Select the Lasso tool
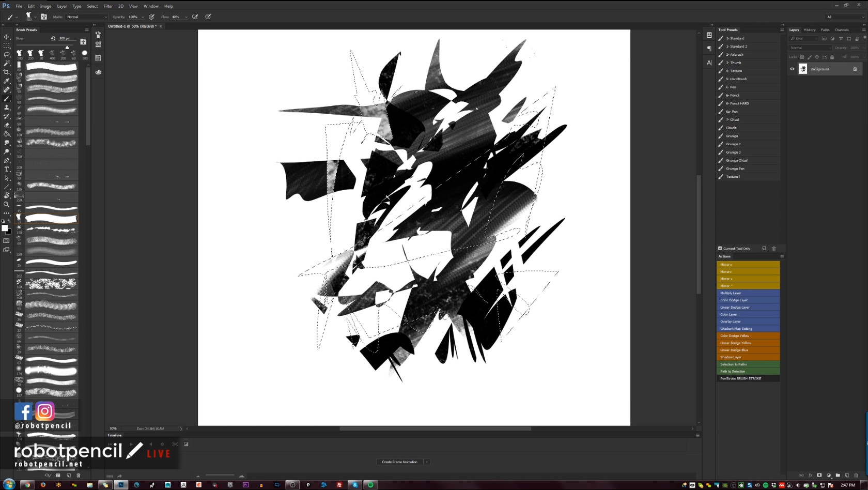Screen dimensions: 868x490 [7, 54]
